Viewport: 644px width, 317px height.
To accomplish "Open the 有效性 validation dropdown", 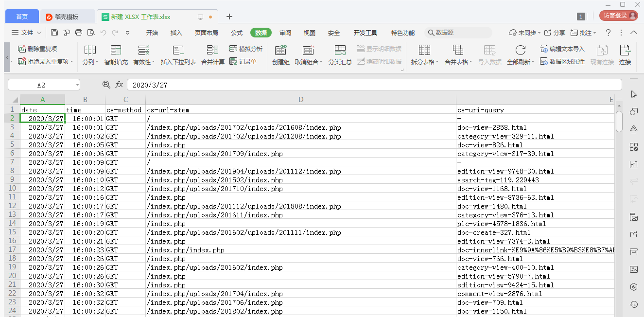I will click(x=153, y=62).
